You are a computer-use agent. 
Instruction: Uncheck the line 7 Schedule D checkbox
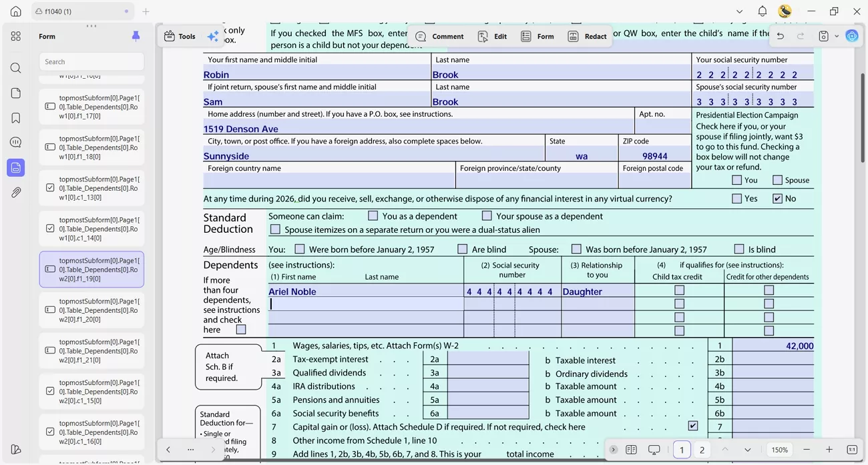[693, 426]
